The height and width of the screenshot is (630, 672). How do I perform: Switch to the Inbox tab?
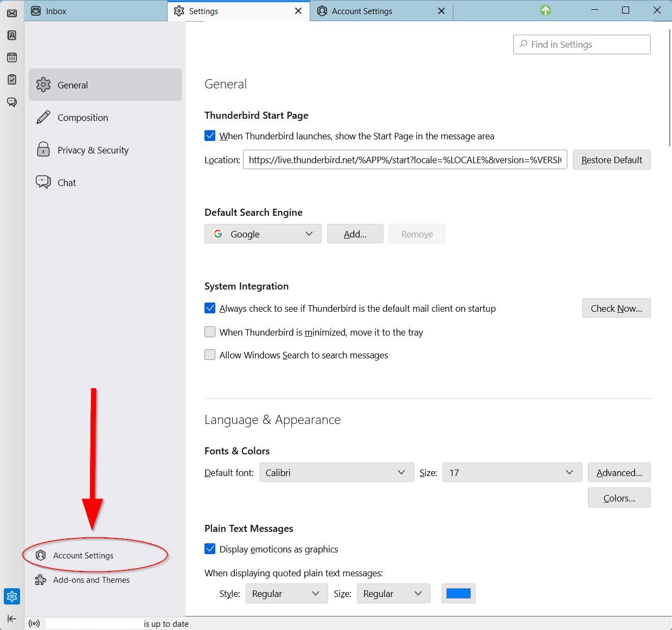coord(96,11)
